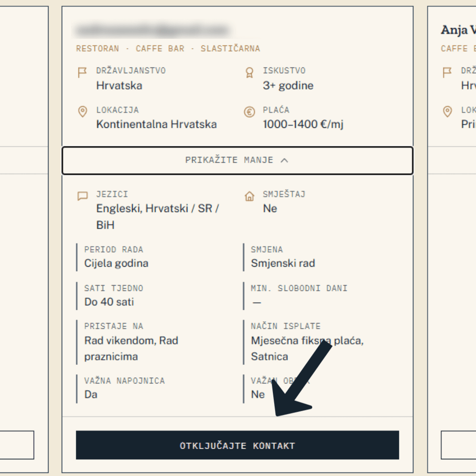The width and height of the screenshot is (476, 476).
Task: Click the Kontinentalna Hrvatska location value
Action: tap(156, 124)
